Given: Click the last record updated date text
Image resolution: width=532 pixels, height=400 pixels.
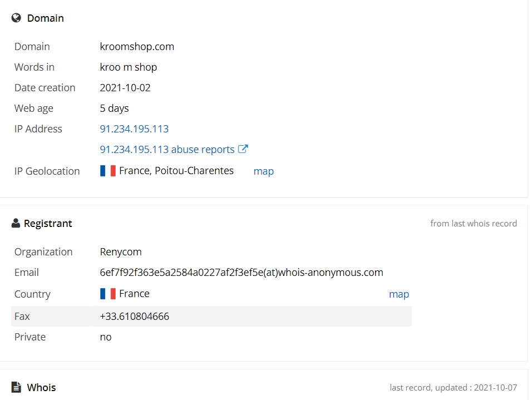Looking at the screenshot, I should pos(454,387).
